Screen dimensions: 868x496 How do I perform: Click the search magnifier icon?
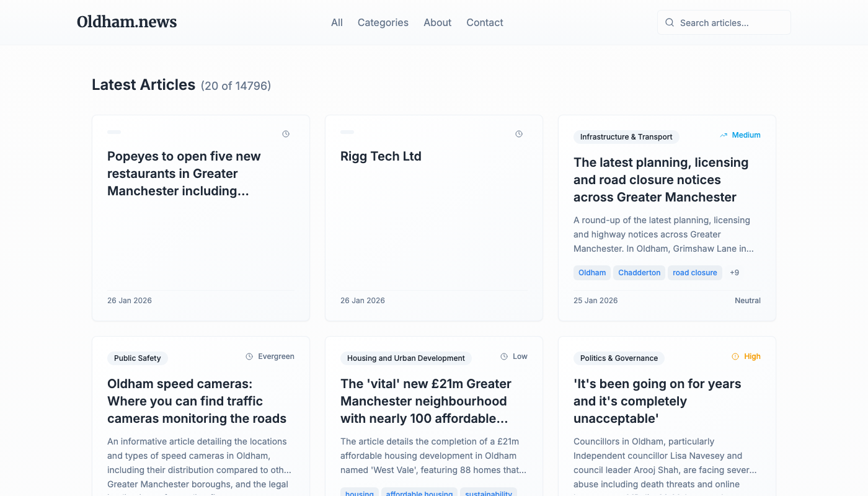point(670,23)
